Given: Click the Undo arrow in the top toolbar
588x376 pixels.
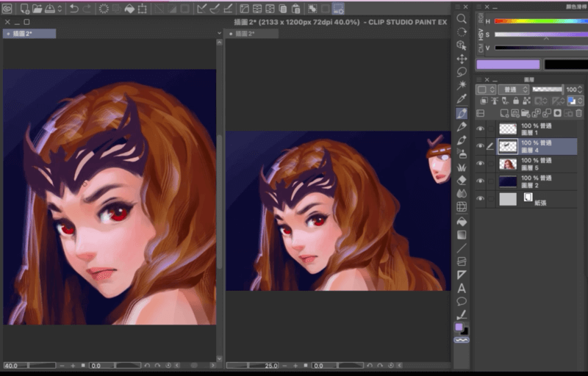Looking at the screenshot, I should pos(73,9).
